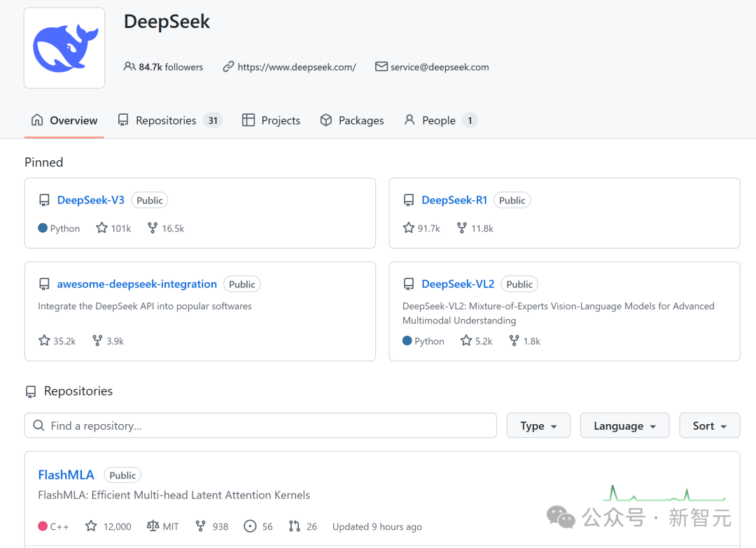Click repo icon next to DeepSeek-R1
This screenshot has width=756, height=548.
coord(409,200)
